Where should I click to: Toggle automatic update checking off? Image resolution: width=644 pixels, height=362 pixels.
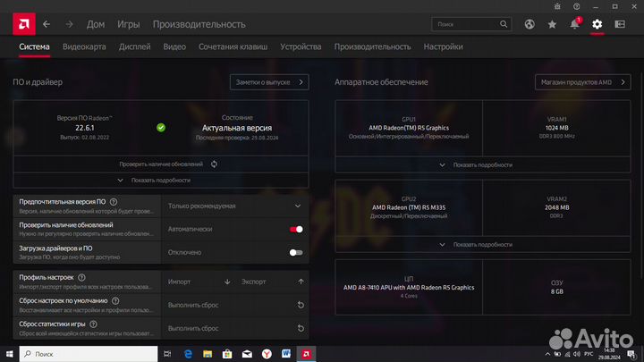(x=296, y=229)
